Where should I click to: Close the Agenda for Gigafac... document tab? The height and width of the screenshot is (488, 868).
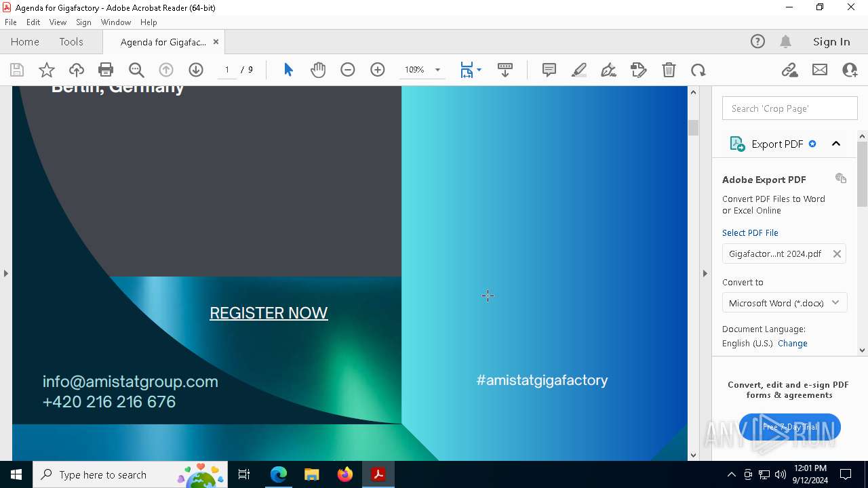click(x=216, y=41)
